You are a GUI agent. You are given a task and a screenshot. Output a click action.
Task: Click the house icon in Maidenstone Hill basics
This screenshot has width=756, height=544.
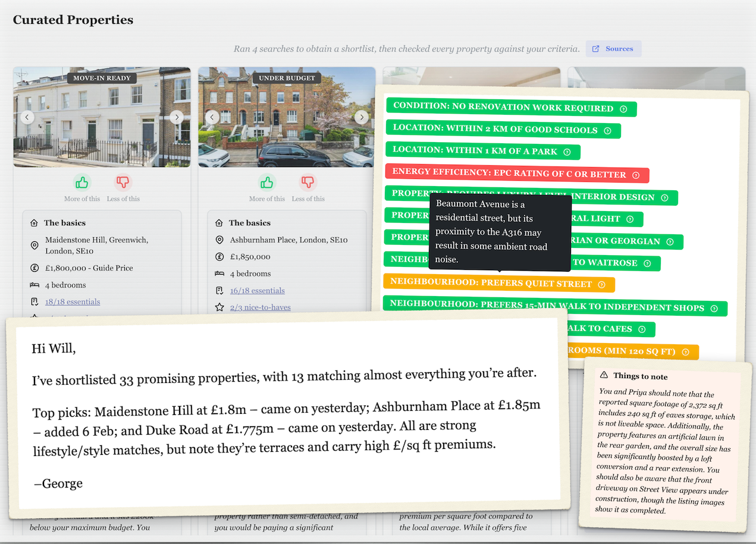[34, 223]
